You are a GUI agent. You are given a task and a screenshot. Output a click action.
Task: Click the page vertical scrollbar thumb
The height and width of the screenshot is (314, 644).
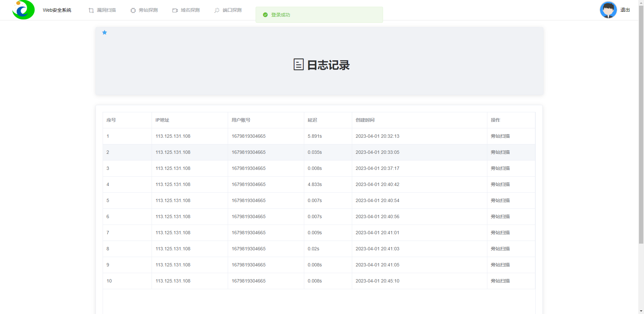tap(641, 124)
